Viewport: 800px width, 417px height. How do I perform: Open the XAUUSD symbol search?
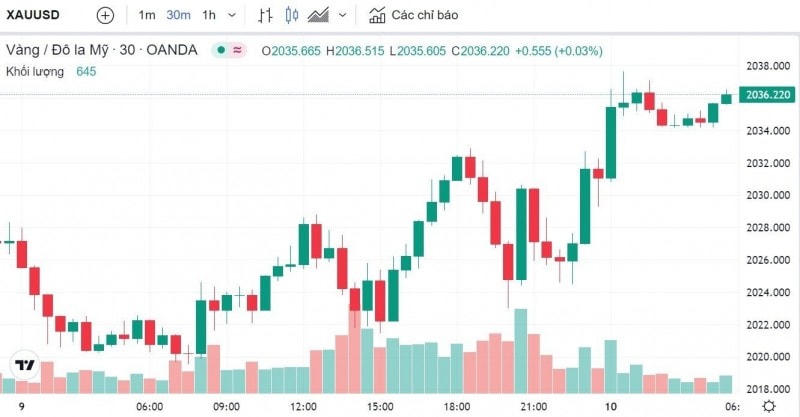33,15
